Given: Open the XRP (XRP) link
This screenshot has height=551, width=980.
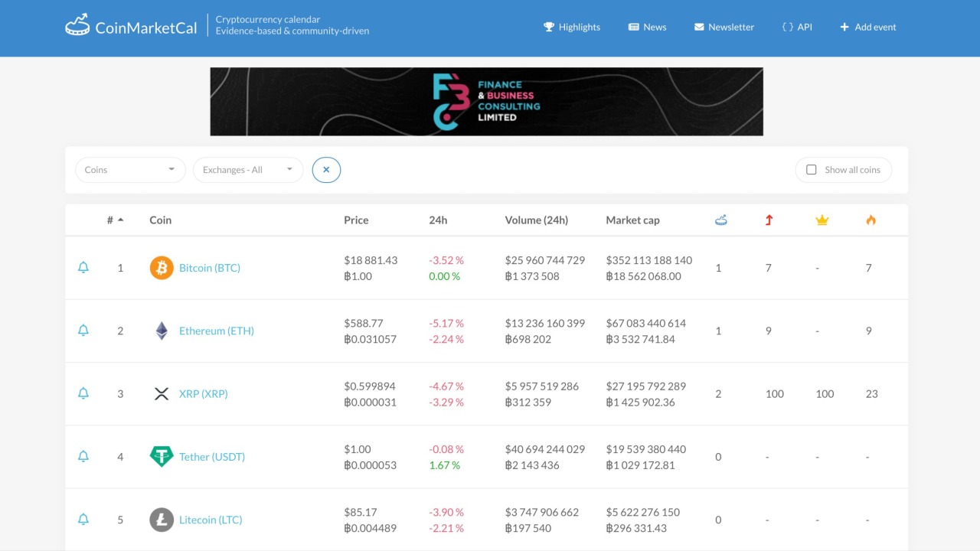Looking at the screenshot, I should [204, 393].
